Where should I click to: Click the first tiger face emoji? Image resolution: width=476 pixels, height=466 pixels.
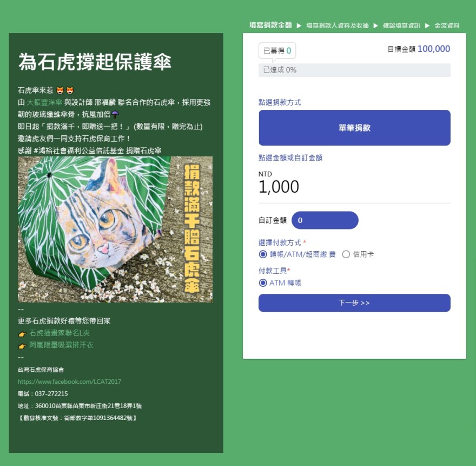pyautogui.click(x=60, y=90)
